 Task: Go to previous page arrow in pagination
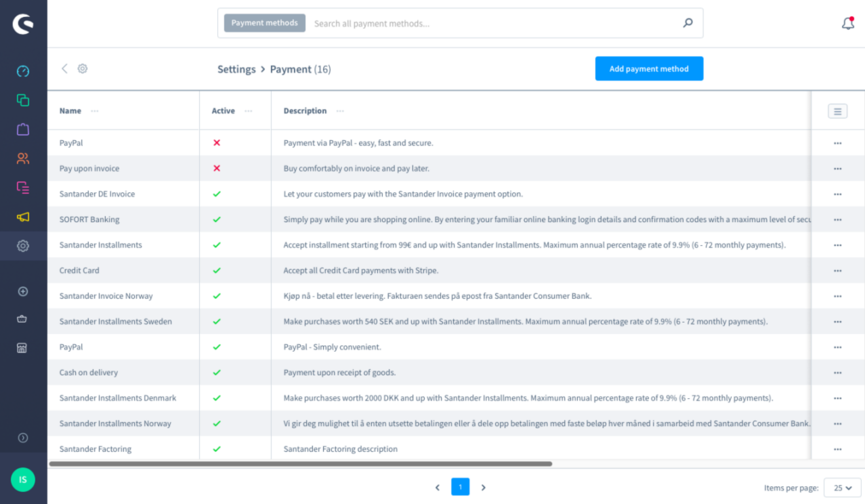pos(438,487)
